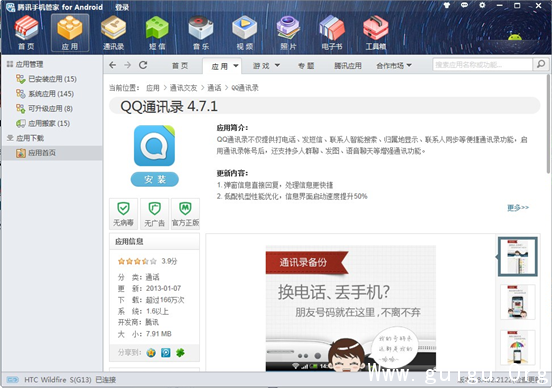Go back with the left arrow
Image resolution: width=552 pixels, height=389 pixels.
pos(113,65)
